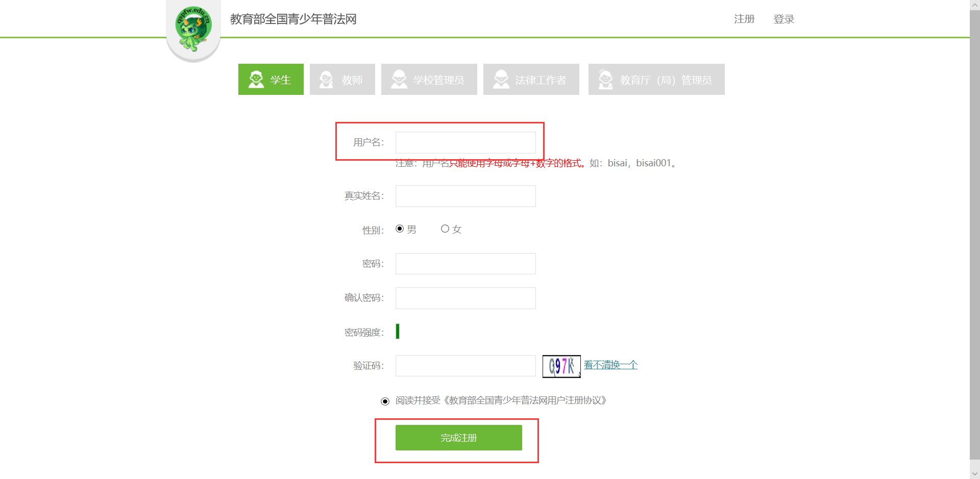980x479 pixels.
Task: Select the 男 gender radio button
Action: coord(400,229)
